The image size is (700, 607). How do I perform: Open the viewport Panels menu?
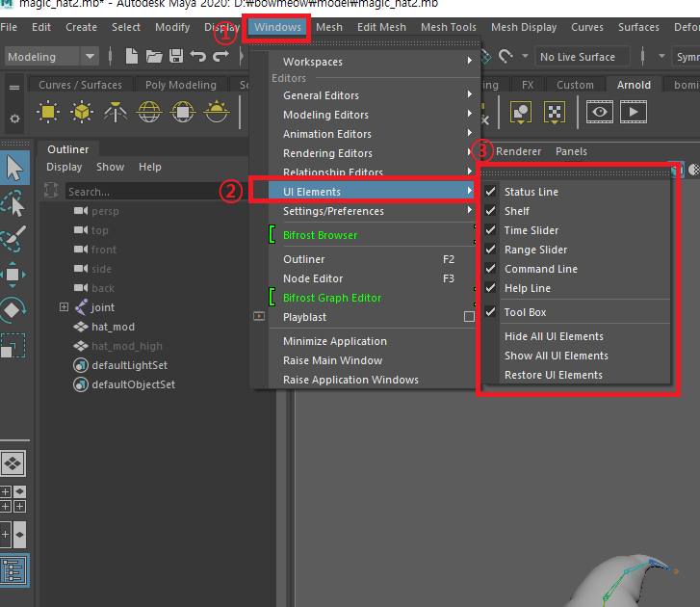click(571, 151)
